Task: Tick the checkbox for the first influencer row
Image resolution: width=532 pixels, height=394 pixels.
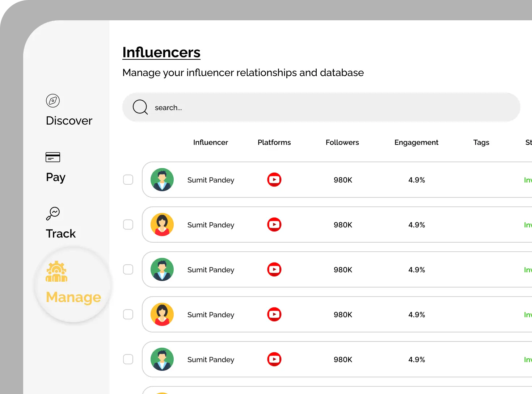Action: click(128, 180)
